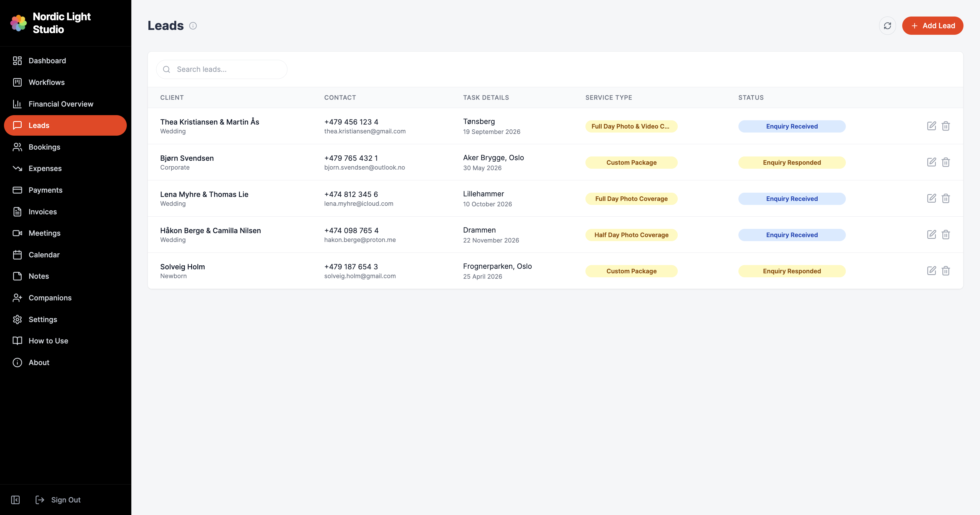Navigate to Financial Overview
This screenshot has height=515, width=980.
point(61,103)
